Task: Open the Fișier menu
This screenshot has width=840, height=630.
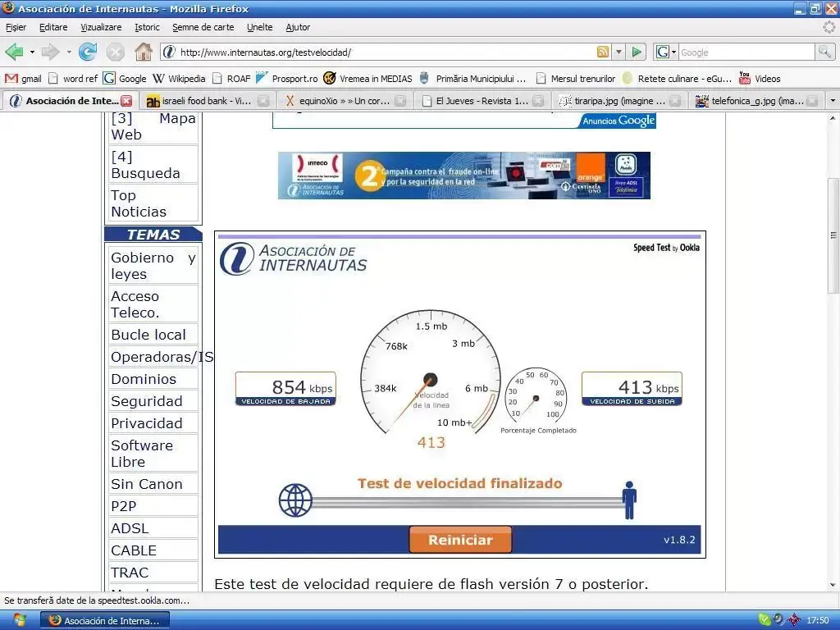Action: [x=16, y=27]
